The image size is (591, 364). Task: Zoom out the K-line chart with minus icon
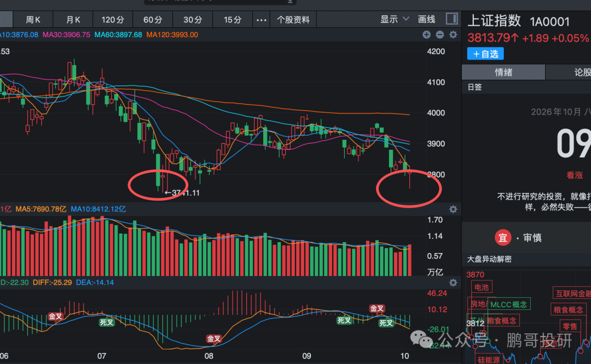pos(440,34)
